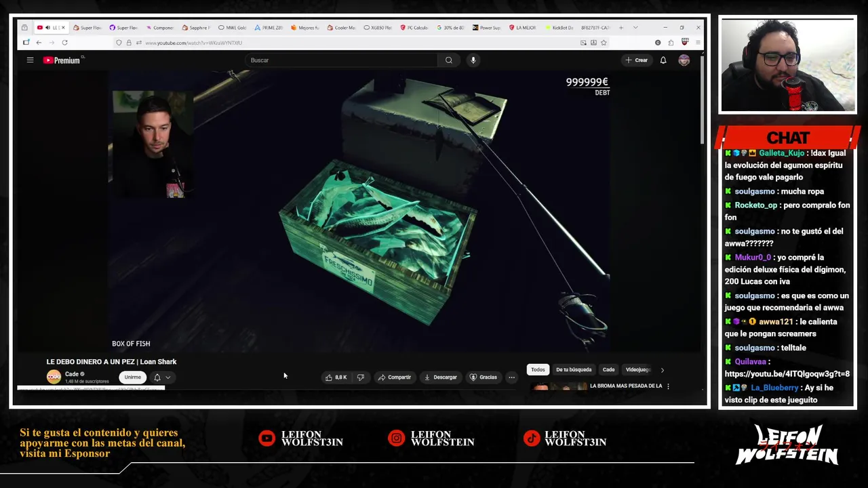Screen dimensions: 868x488
Task: Open the browser application menu
Action: tap(698, 43)
